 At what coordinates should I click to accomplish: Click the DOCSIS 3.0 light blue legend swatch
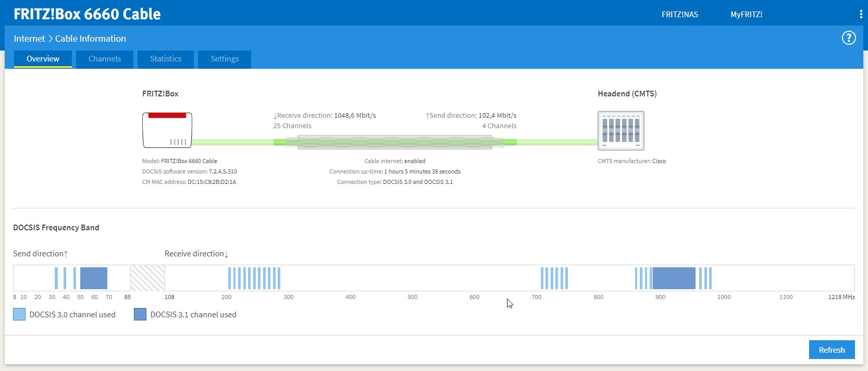pyautogui.click(x=19, y=314)
